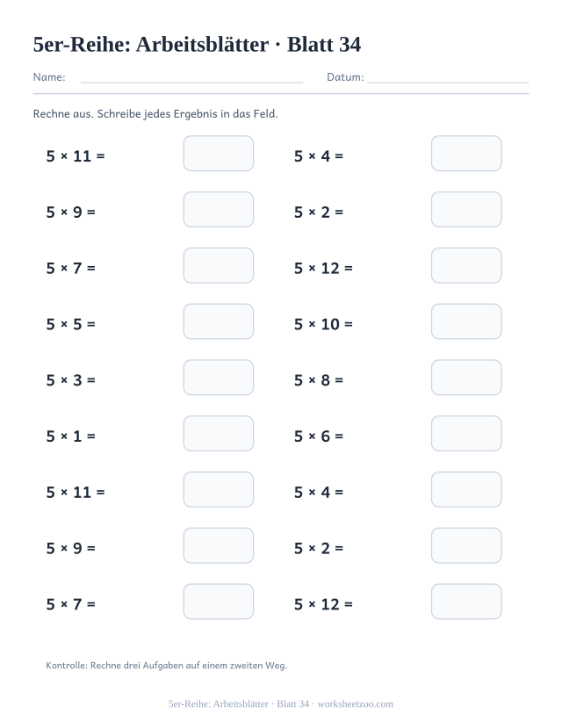Click the first 5 × 11 answer box

pos(219,153)
